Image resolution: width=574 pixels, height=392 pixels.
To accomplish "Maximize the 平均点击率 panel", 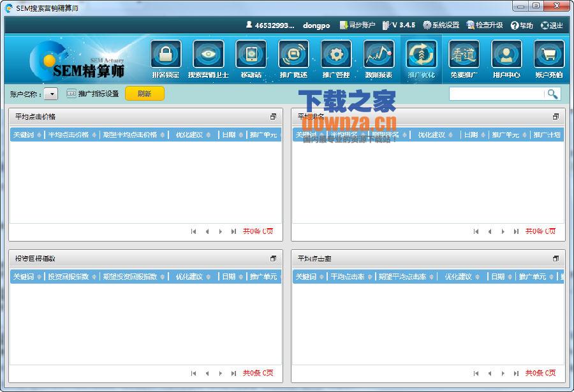I will pos(556,258).
